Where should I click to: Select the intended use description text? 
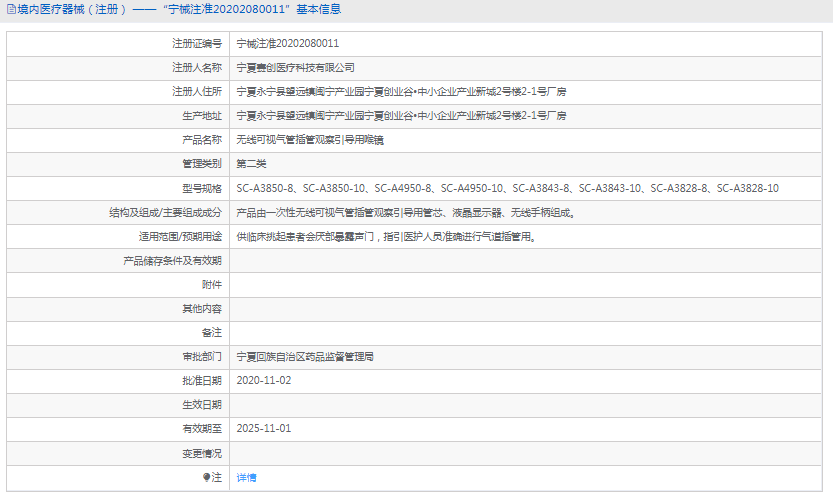coord(387,236)
